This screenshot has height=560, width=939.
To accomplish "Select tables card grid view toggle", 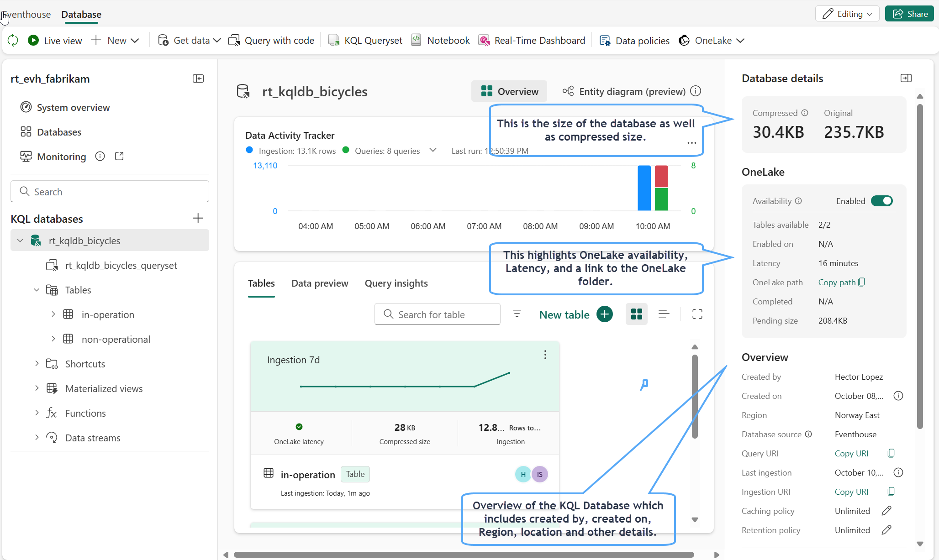I will pos(636,314).
